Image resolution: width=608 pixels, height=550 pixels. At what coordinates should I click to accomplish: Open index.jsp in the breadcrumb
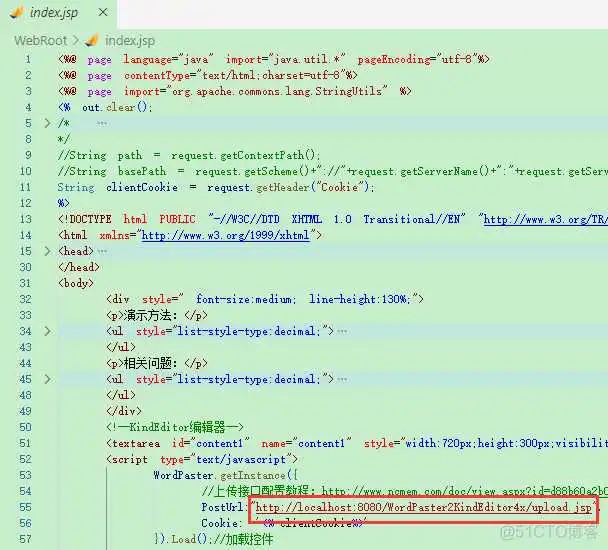[x=130, y=40]
